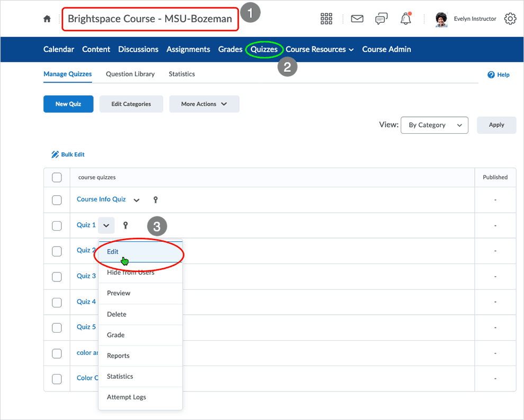The image size is (524, 420).
Task: Check the Quiz 3 checkbox
Action: coord(57,277)
